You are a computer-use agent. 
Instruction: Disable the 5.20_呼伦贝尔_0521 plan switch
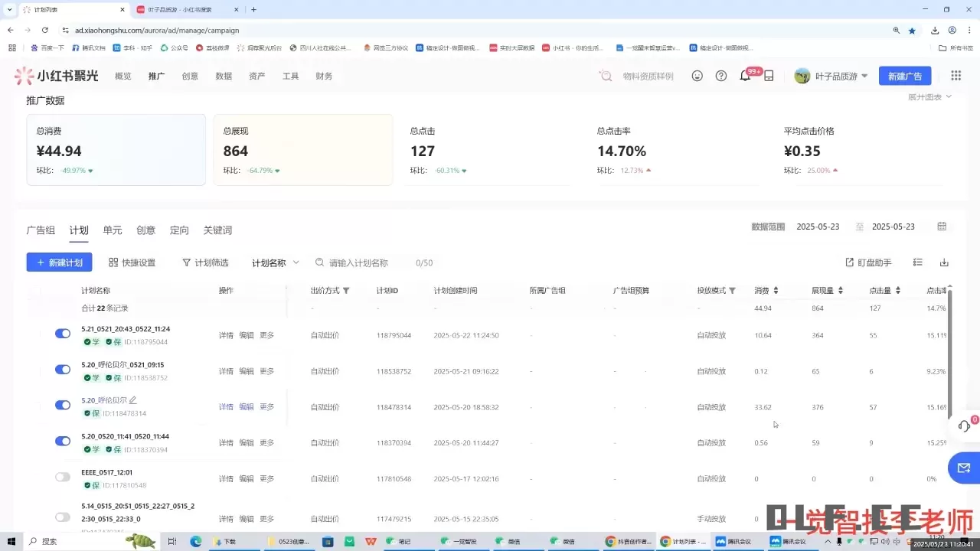pyautogui.click(x=62, y=369)
